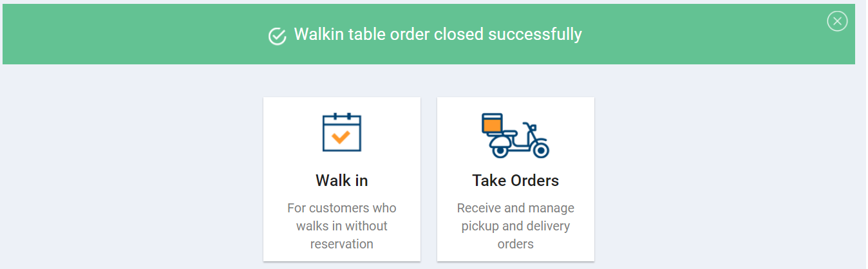Screen dimensions: 868x269
Task: Select the "Take Orders" heading
Action: (x=516, y=180)
